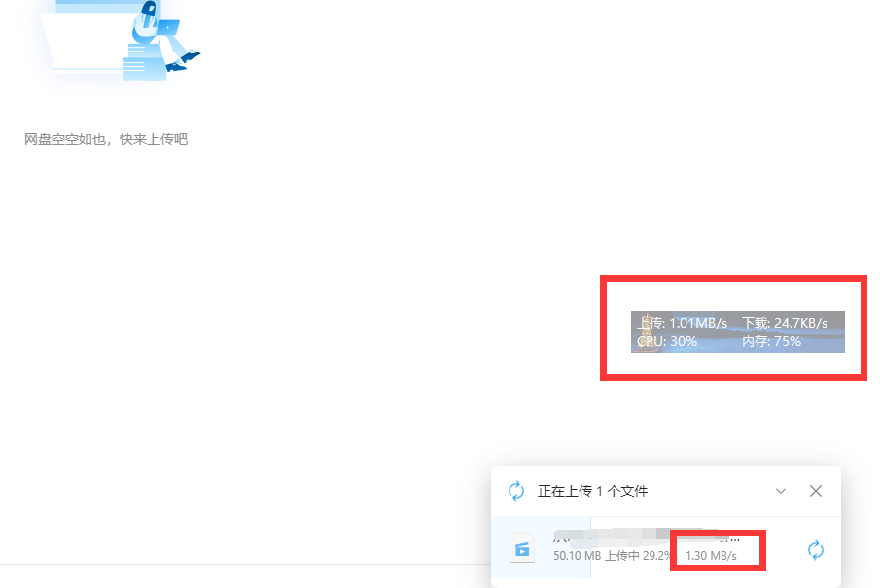The height and width of the screenshot is (588, 880).
Task: Click the circular arrows icon on the file row
Action: [816, 550]
